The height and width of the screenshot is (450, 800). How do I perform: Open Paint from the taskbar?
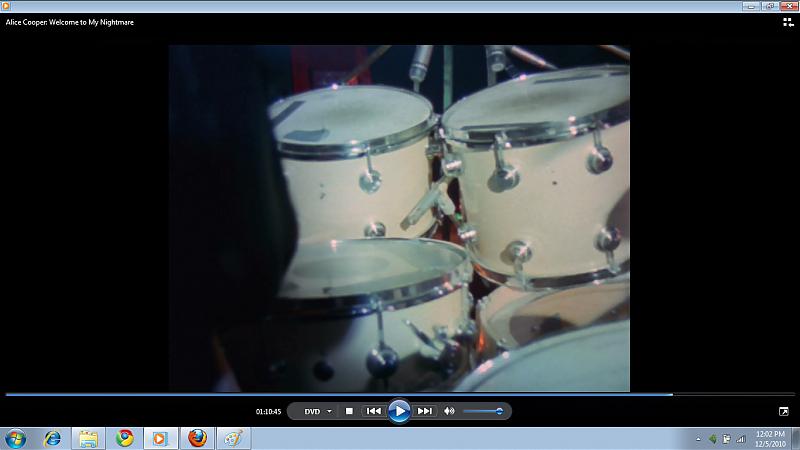tap(233, 438)
